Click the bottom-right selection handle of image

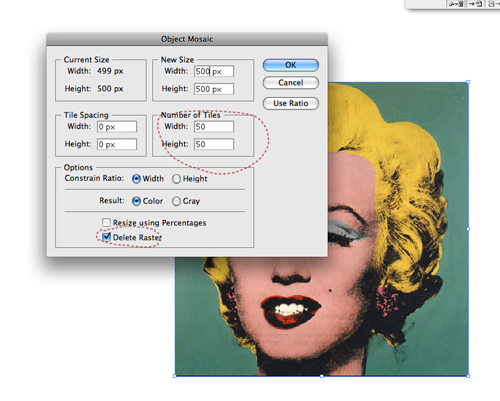pos(468,376)
